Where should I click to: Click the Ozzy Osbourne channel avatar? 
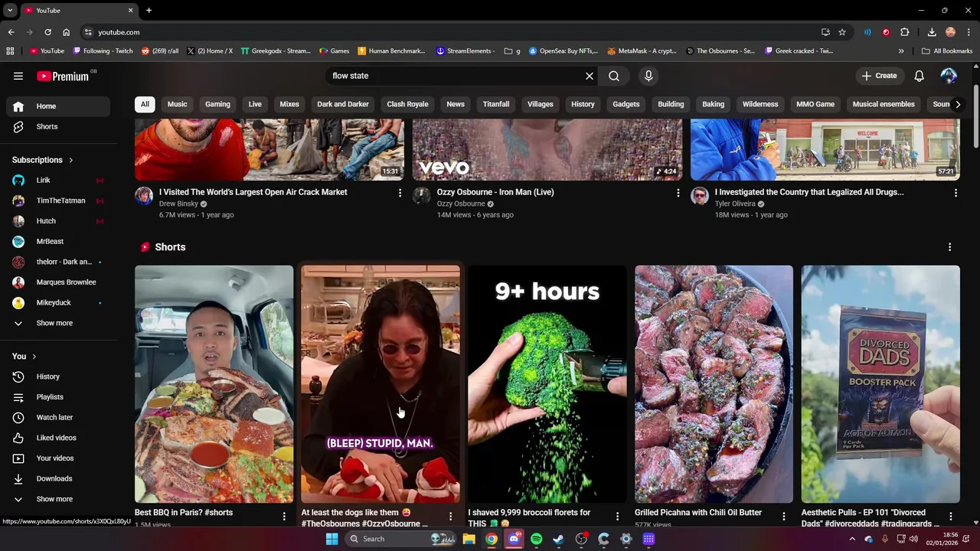422,196
